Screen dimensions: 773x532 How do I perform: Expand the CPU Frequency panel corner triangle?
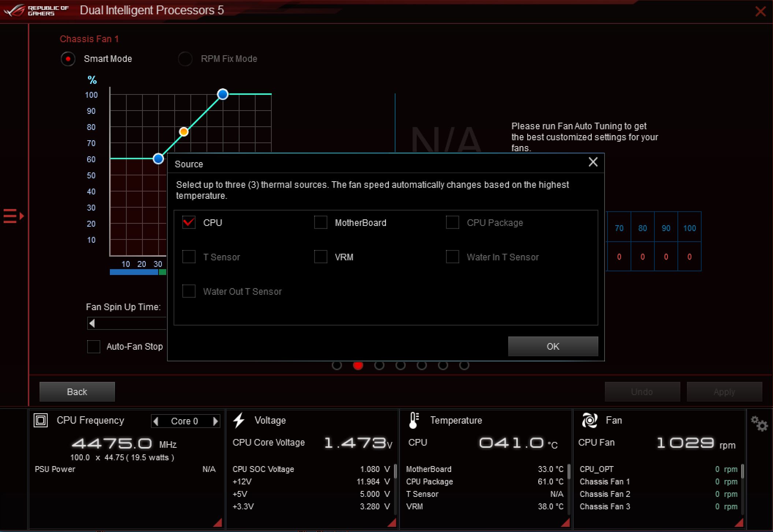[218, 522]
